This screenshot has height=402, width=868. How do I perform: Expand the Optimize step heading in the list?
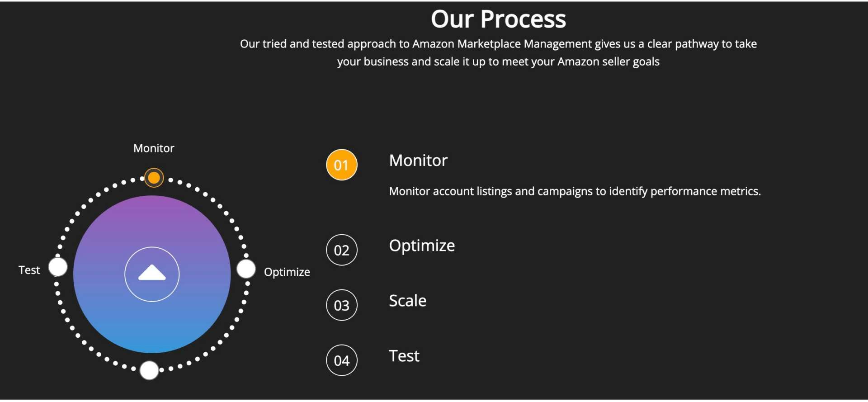[422, 246]
